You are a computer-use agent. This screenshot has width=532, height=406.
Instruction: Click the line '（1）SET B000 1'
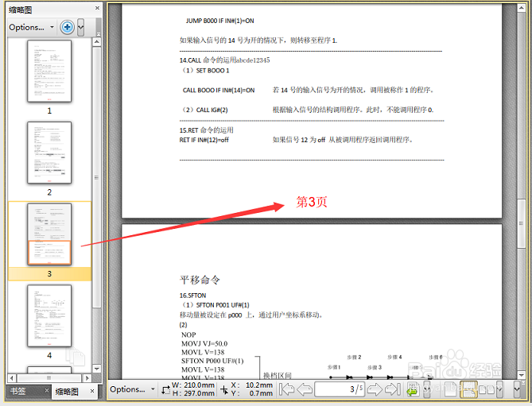[x=205, y=71]
